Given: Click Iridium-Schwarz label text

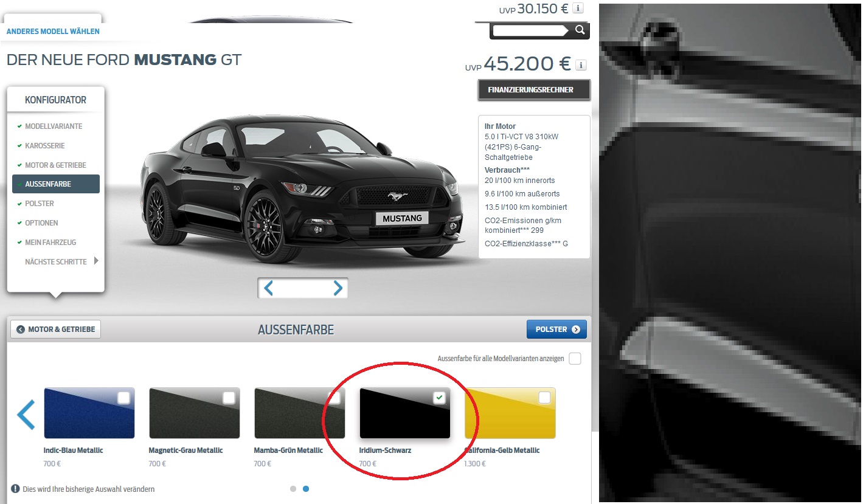Looking at the screenshot, I should [385, 450].
